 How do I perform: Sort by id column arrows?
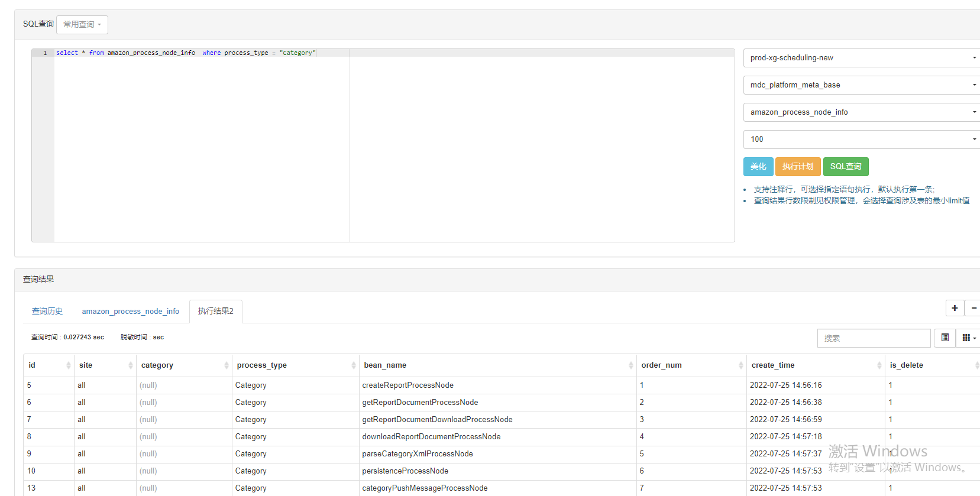click(69, 365)
